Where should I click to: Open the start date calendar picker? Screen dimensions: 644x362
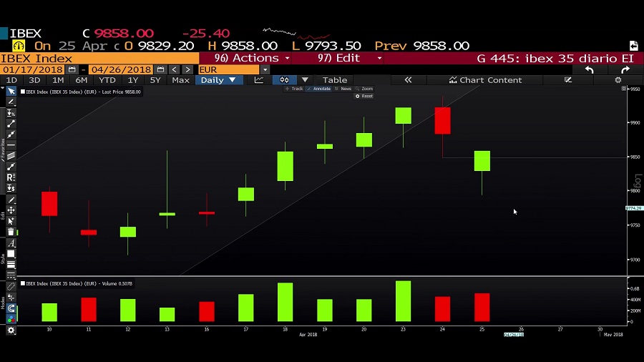[x=72, y=69]
